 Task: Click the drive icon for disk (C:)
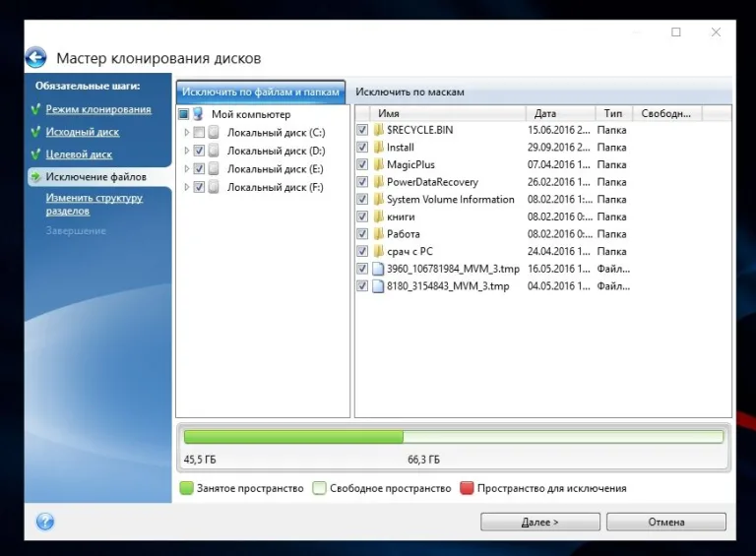pos(214,132)
